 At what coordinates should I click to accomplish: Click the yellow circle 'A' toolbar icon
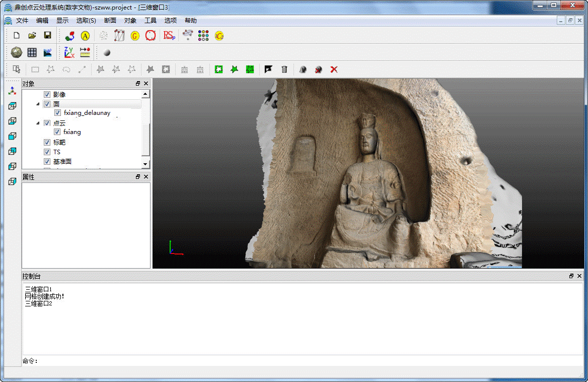[x=85, y=36]
